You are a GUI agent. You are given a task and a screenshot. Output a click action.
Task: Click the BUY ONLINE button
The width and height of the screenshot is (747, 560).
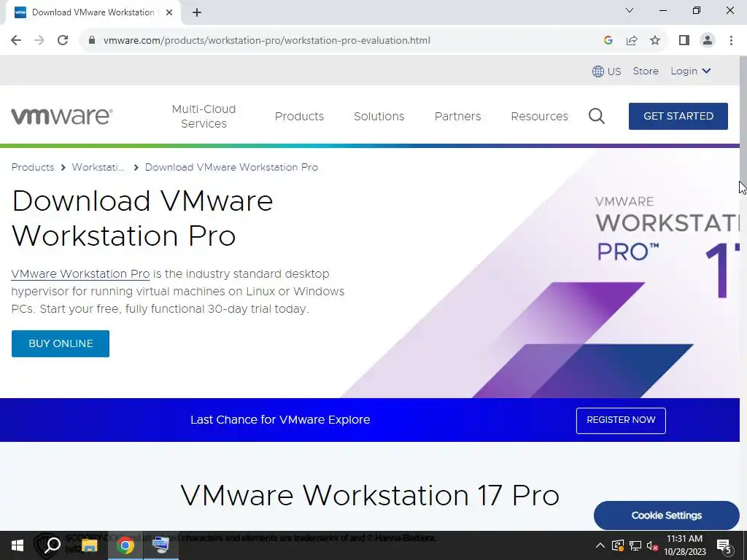pos(61,344)
